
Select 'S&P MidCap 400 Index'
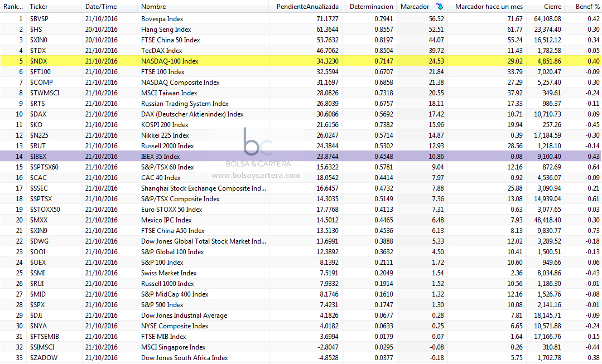[x=175, y=294]
